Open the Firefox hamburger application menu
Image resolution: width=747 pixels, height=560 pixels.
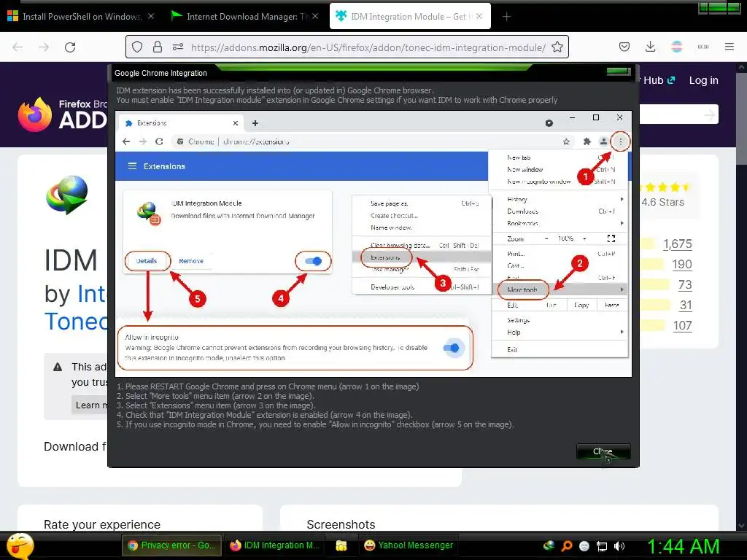point(729,47)
